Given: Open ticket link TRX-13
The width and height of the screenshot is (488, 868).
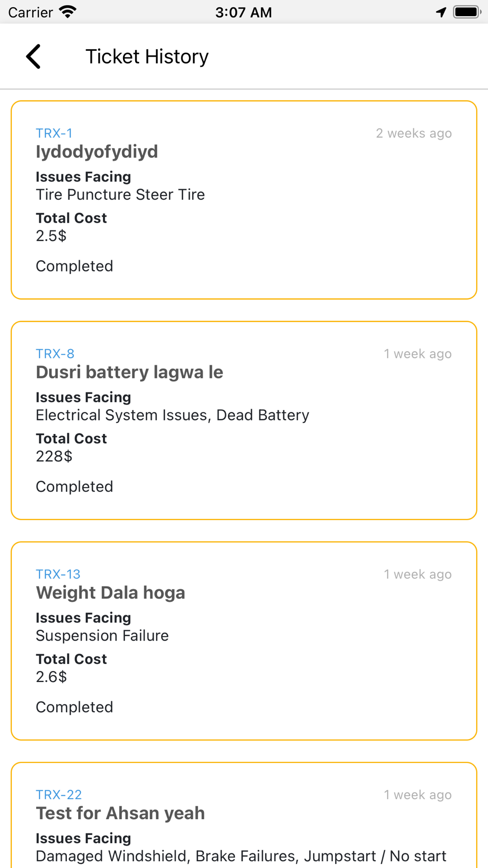Looking at the screenshot, I should tap(58, 575).
